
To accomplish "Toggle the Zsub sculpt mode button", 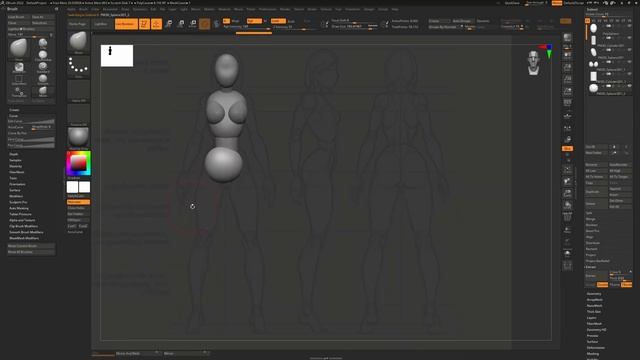I will click(291, 21).
